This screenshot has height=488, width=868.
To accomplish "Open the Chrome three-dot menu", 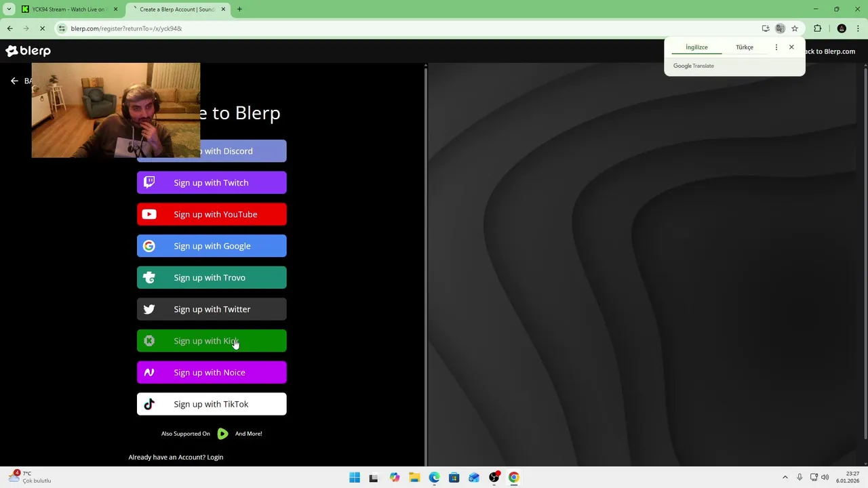I will 859,28.
